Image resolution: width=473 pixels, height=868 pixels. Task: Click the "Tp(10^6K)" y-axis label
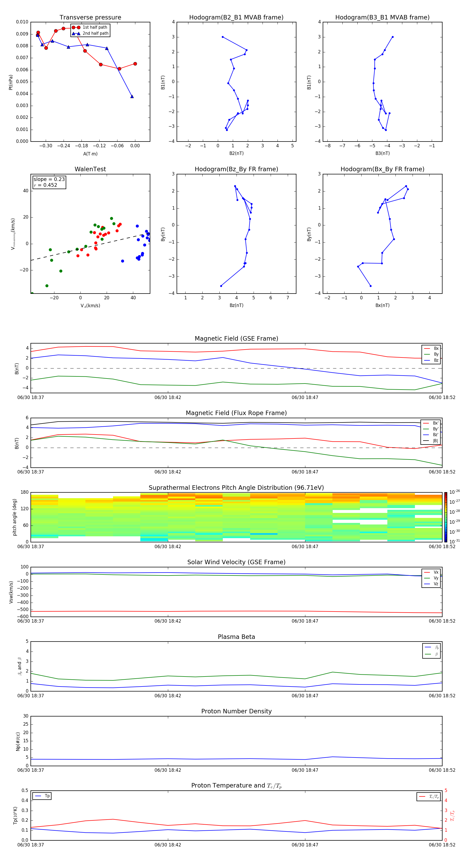(x=15, y=815)
